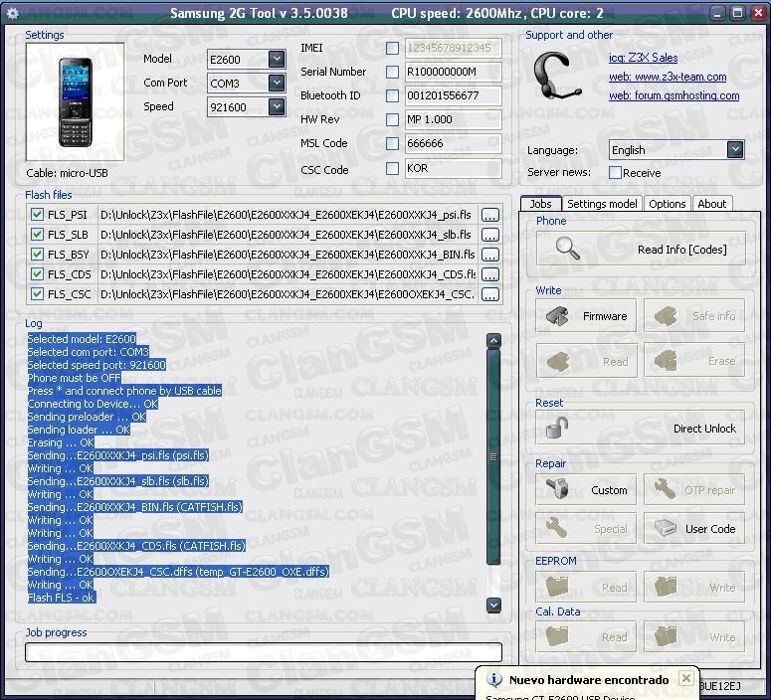
Task: Click the padlock icon for Direct Unlock
Action: coord(557,428)
